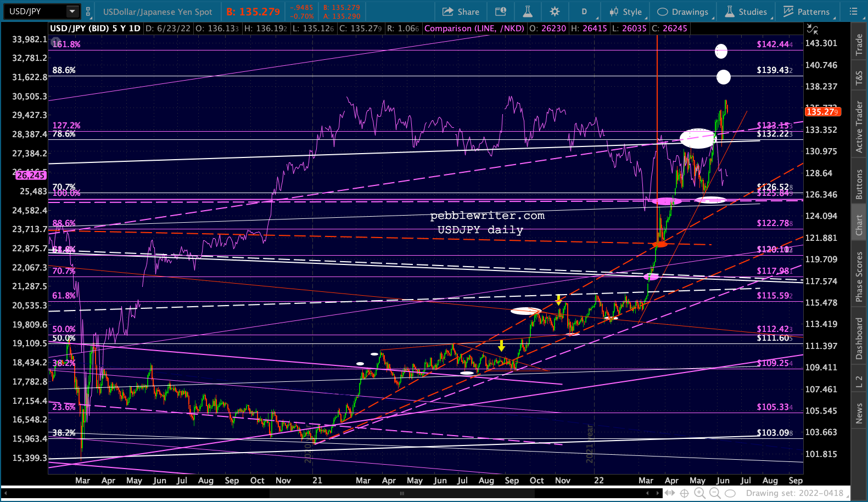This screenshot has width=868, height=502.
Task: Click the H: 136.192 high value
Action: [x=266, y=29]
